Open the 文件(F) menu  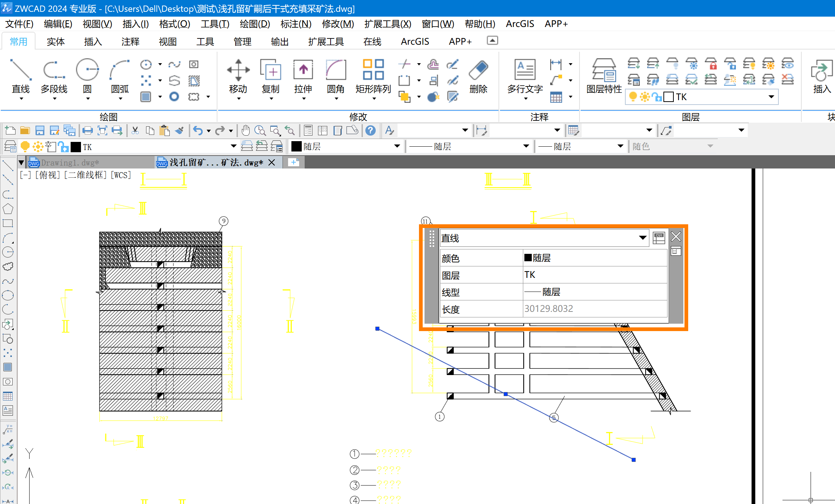click(x=19, y=24)
